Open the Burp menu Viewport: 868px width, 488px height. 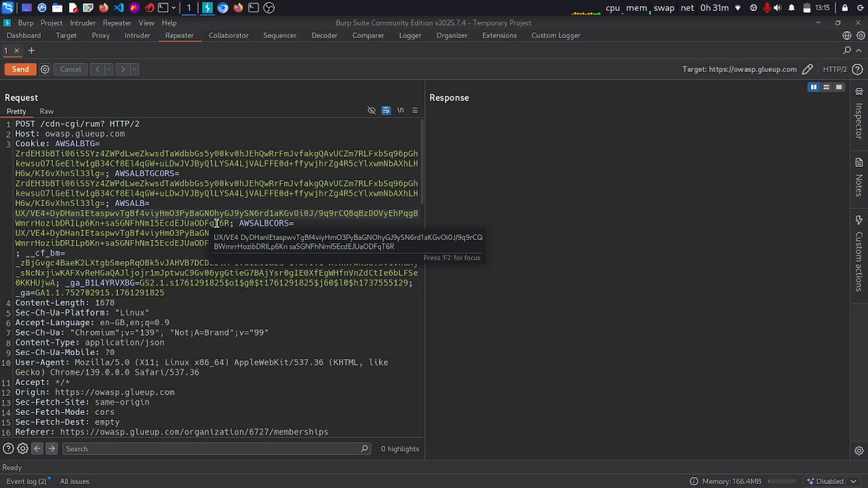[x=25, y=23]
